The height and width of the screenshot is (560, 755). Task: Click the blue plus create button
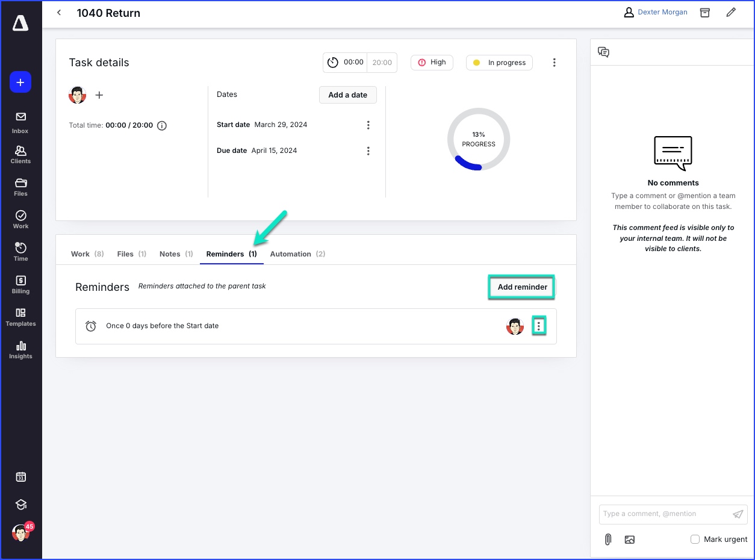20,82
